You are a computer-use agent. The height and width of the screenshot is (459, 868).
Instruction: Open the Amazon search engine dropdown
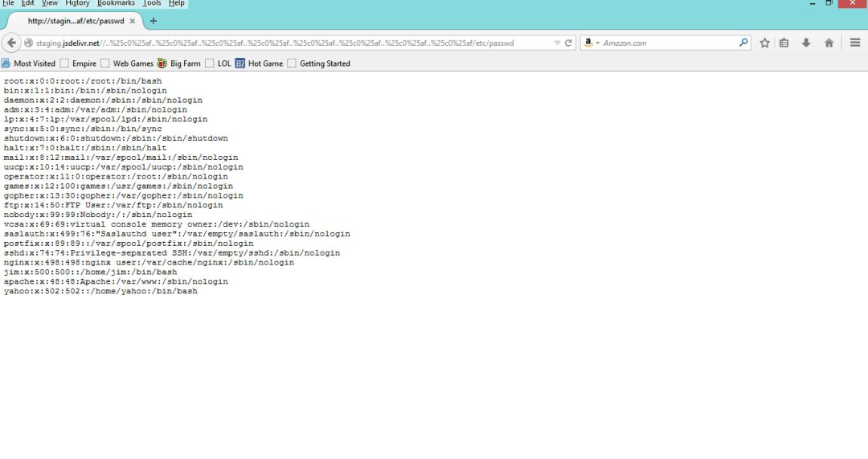click(592, 43)
